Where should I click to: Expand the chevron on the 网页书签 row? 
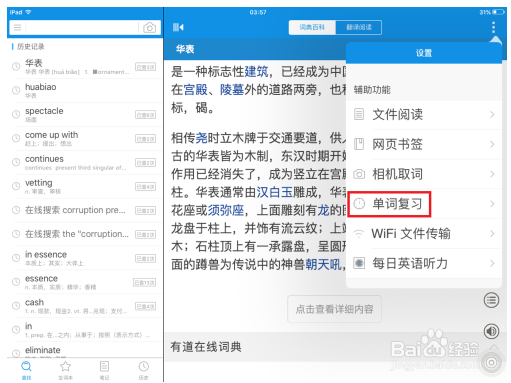click(492, 144)
